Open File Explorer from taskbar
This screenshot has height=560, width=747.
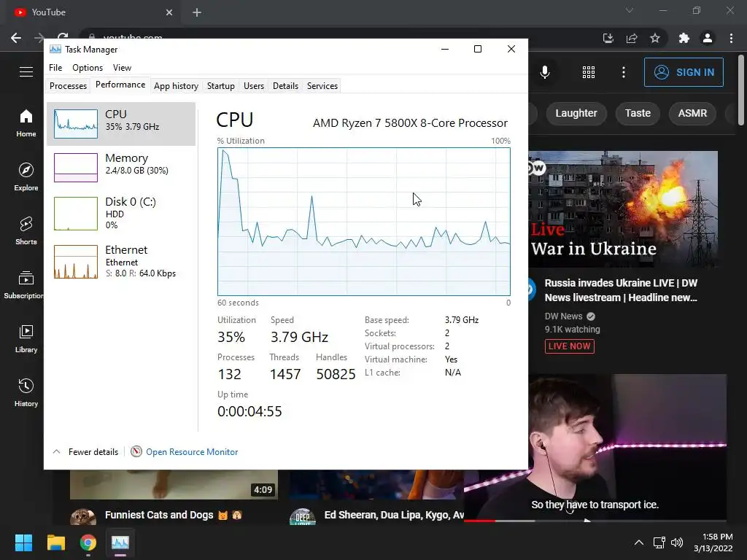[x=55, y=542]
